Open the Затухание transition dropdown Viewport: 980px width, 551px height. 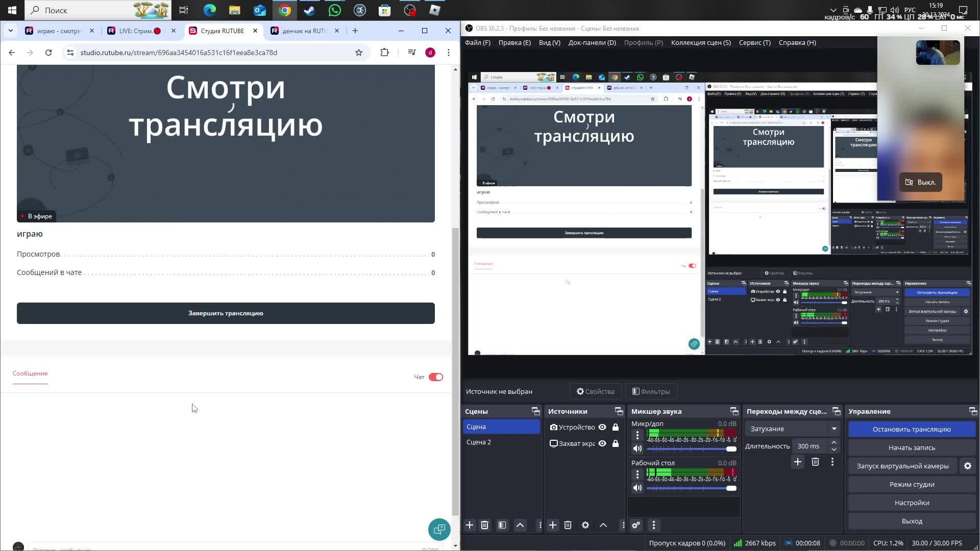792,429
